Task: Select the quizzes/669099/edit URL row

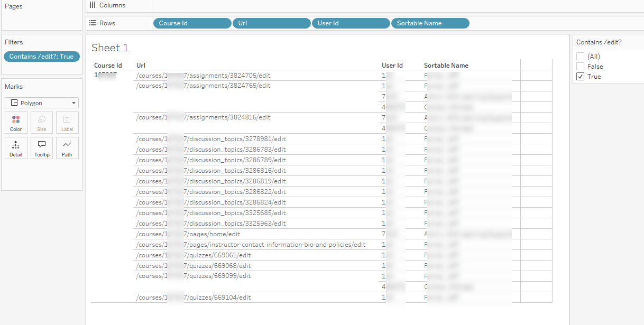Action: pyautogui.click(x=194, y=276)
